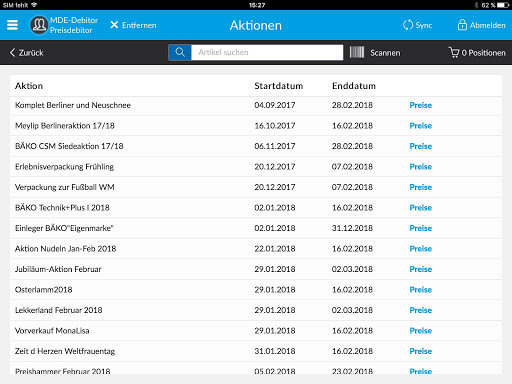Select Jubiläum-Aktion Februar entry

click(58, 269)
